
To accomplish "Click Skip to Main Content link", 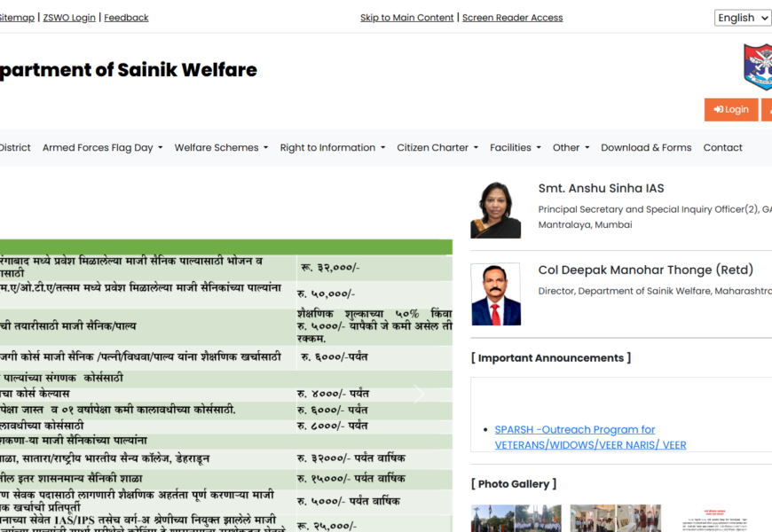I will (x=406, y=18).
